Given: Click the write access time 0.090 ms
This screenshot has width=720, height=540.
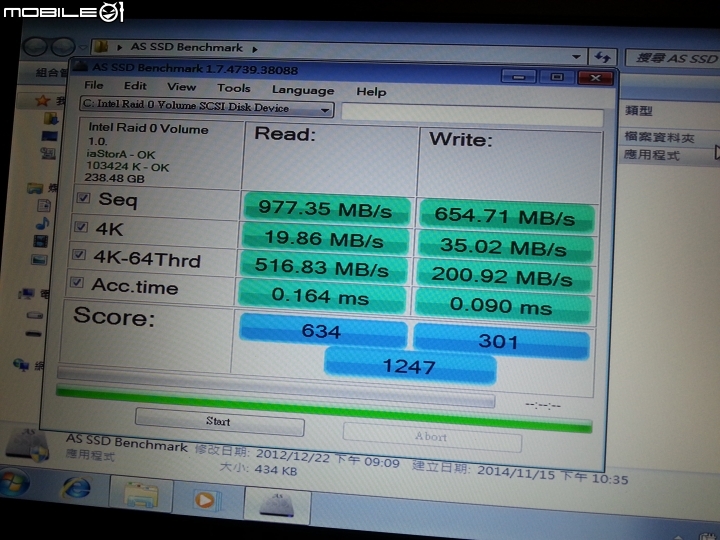Looking at the screenshot, I should click(x=501, y=306).
